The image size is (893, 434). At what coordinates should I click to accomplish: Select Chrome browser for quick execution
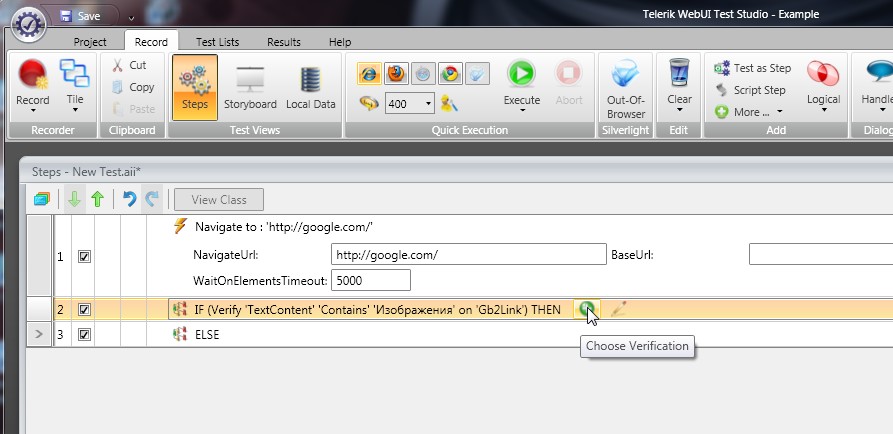[x=450, y=74]
